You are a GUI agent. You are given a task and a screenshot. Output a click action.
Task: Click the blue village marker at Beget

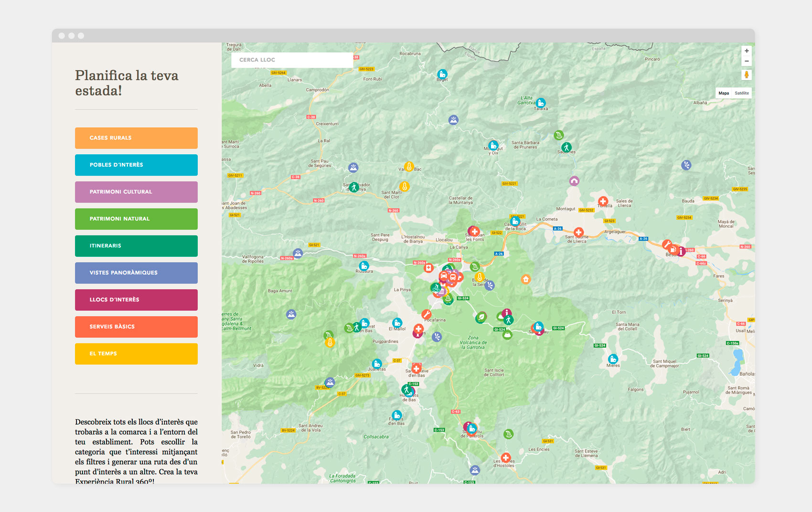[x=442, y=74]
